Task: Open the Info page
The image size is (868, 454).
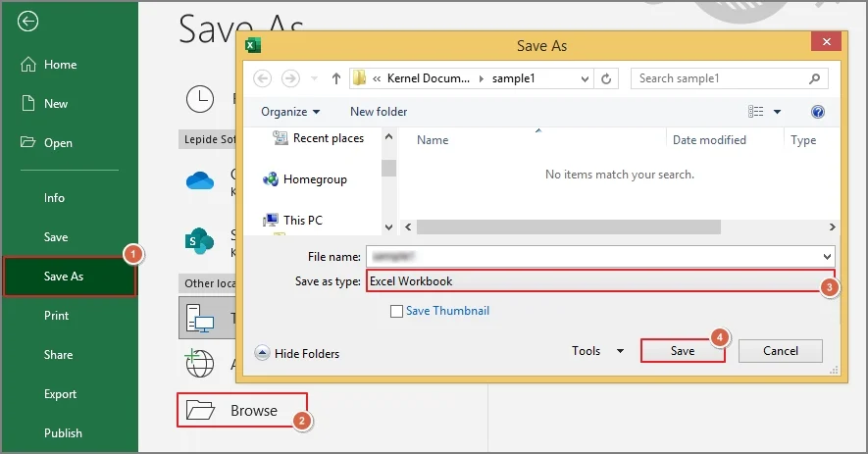Action: pos(54,198)
